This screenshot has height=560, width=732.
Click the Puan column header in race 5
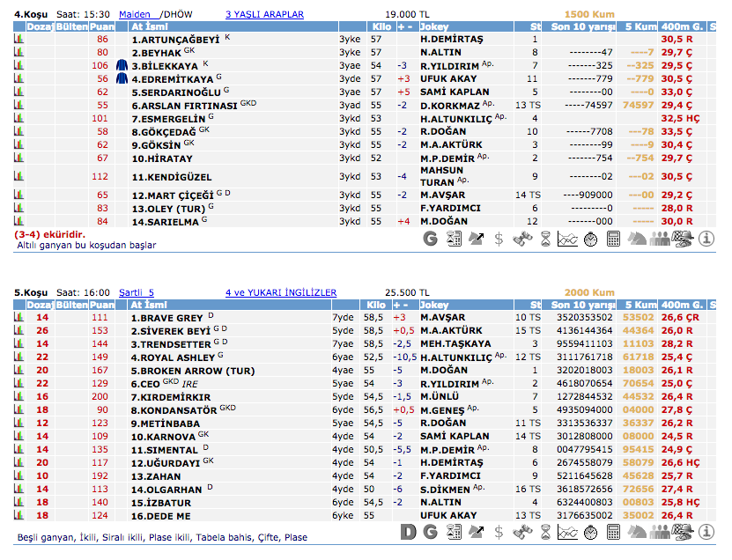click(102, 305)
